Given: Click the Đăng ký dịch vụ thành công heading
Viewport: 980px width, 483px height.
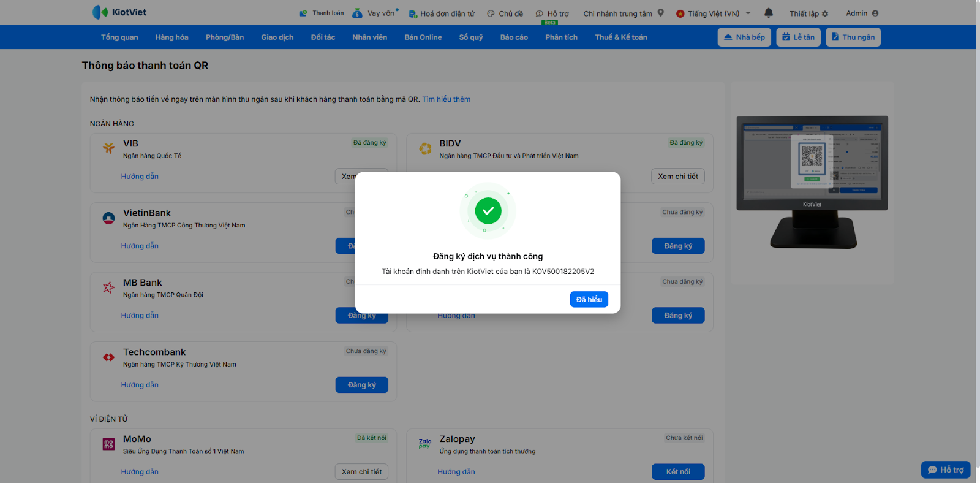Looking at the screenshot, I should click(x=488, y=256).
